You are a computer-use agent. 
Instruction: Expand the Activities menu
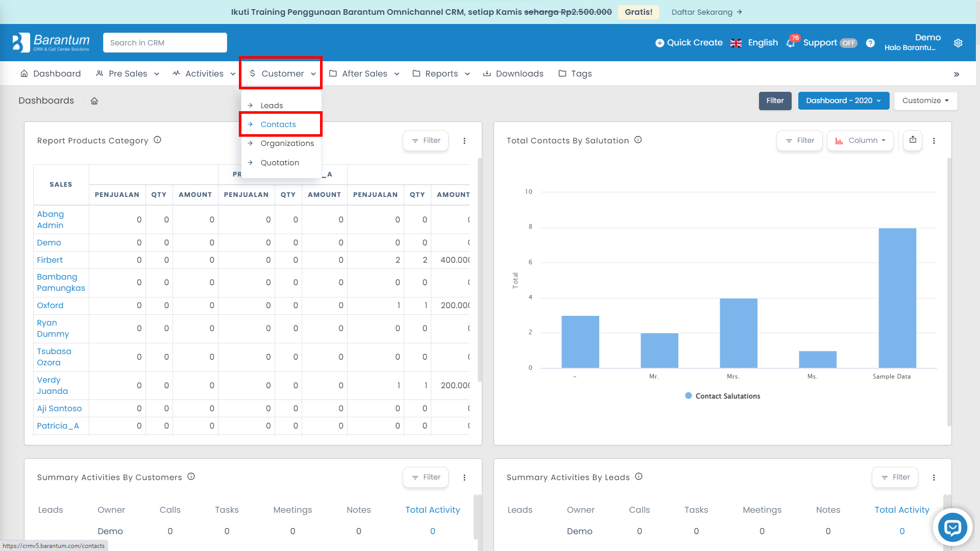(204, 73)
